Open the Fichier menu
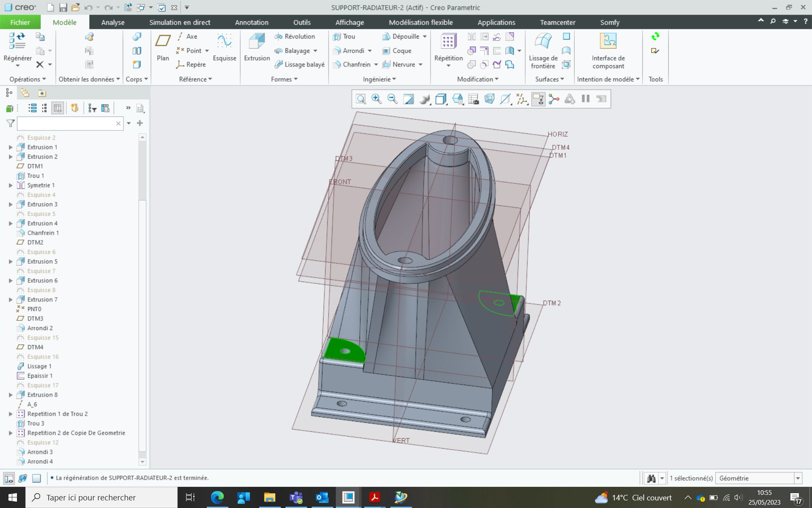The image size is (812, 508). [x=20, y=22]
